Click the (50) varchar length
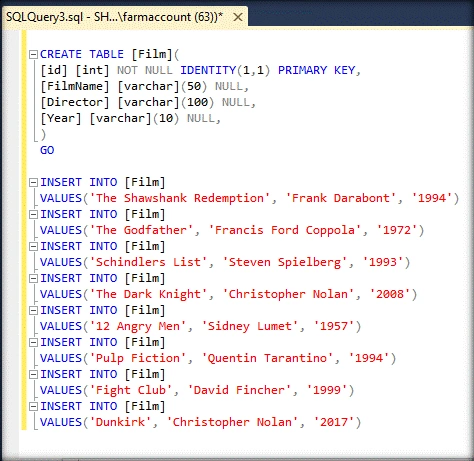This screenshot has height=461, width=474. click(194, 86)
